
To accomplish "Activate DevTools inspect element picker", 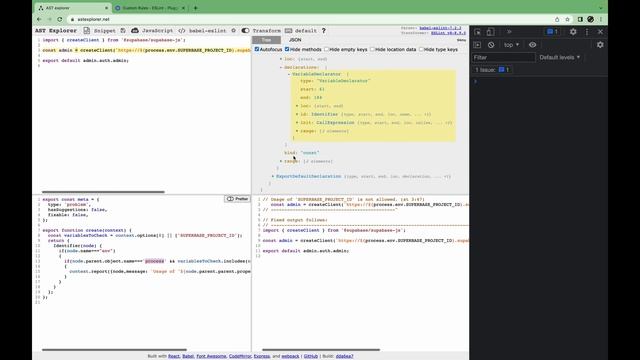I will coord(478,32).
